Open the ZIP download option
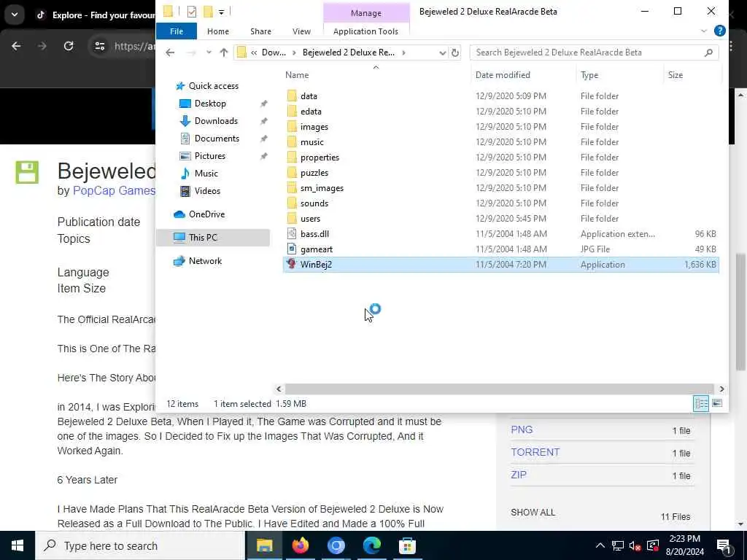This screenshot has height=560, width=747. pyautogui.click(x=519, y=475)
